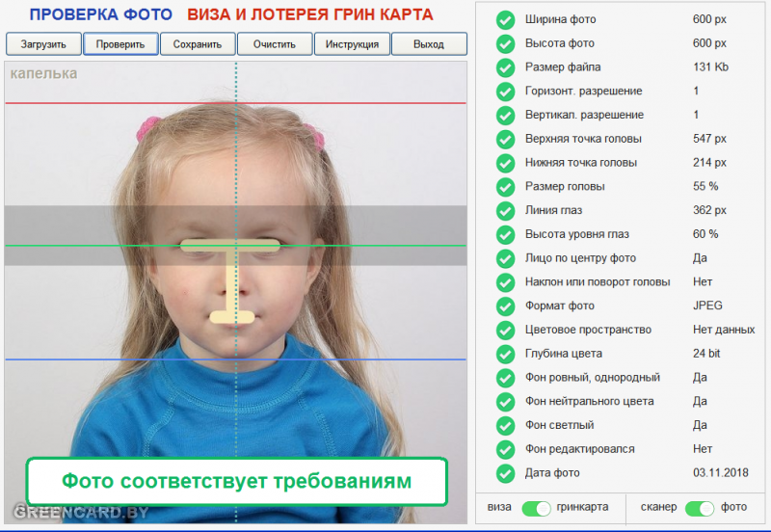The height and width of the screenshot is (532, 771).
Task: Click check icon beside Фон светлый
Action: click(x=505, y=425)
